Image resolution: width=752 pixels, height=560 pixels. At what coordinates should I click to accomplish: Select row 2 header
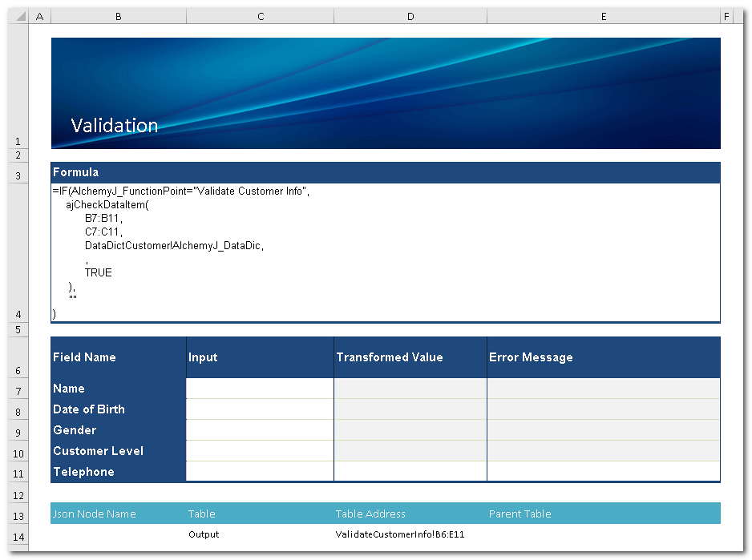coord(18,155)
